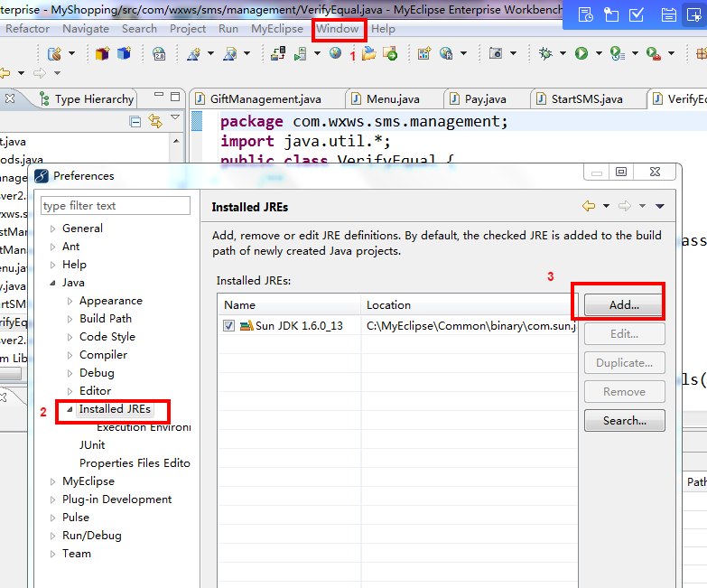707x588 pixels.
Task: Click the checkmark icon in blue overlay bar
Action: coord(637,14)
